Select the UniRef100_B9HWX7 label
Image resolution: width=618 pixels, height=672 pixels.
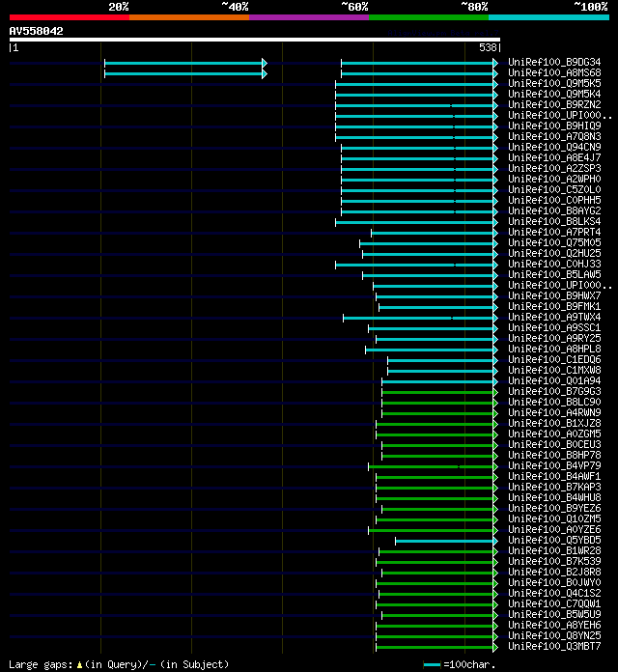(554, 295)
